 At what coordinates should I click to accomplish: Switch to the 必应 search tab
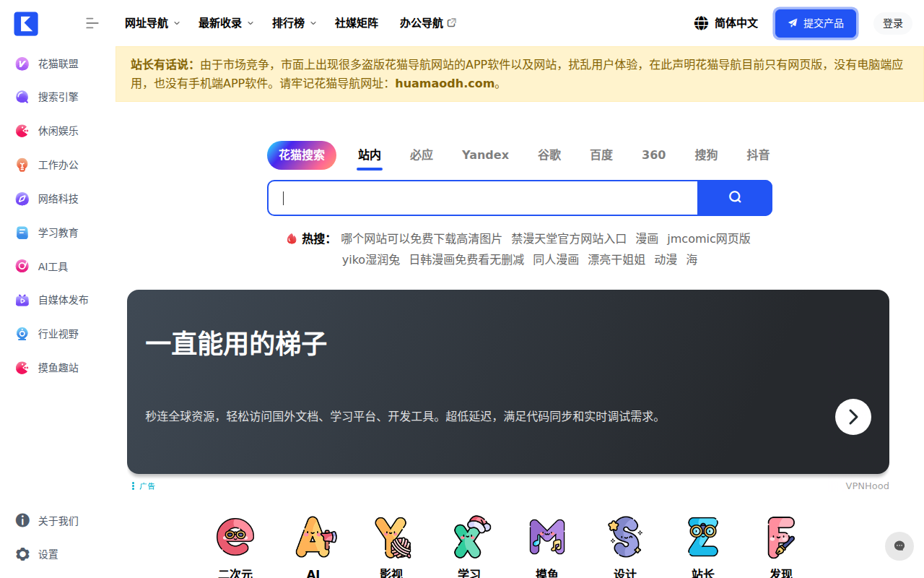tap(422, 155)
